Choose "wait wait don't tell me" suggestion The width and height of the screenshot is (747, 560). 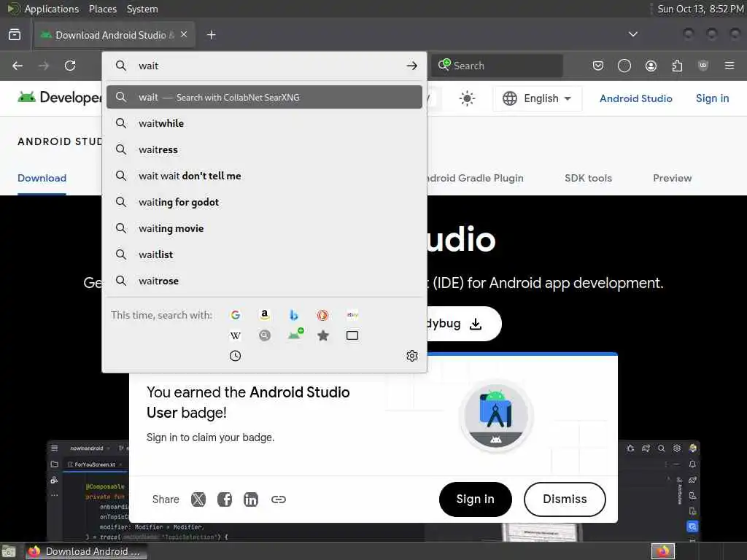tap(264, 176)
